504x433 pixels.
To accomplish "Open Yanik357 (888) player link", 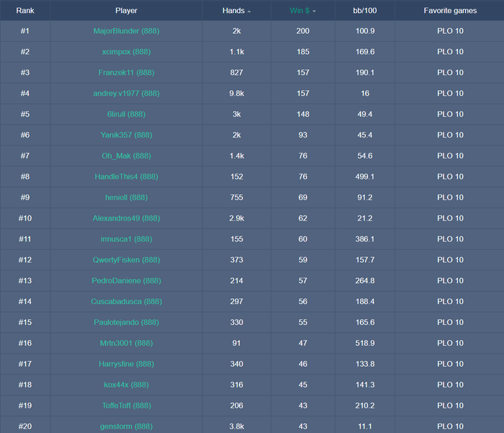I will click(126, 135).
